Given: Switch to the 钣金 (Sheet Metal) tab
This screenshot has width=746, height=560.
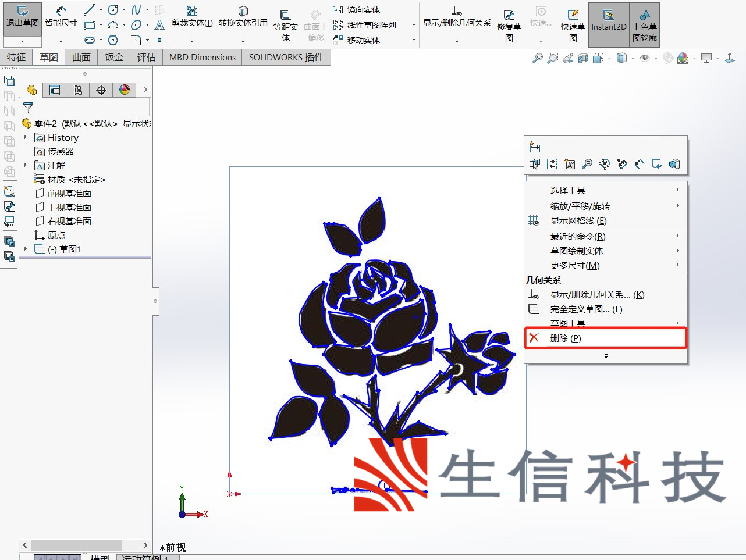Looking at the screenshot, I should pos(114,57).
